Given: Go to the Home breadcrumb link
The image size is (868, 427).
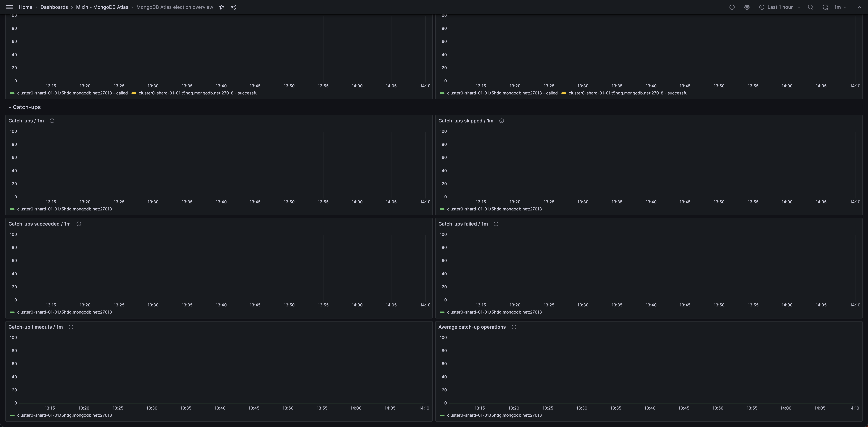Looking at the screenshot, I should [x=25, y=7].
